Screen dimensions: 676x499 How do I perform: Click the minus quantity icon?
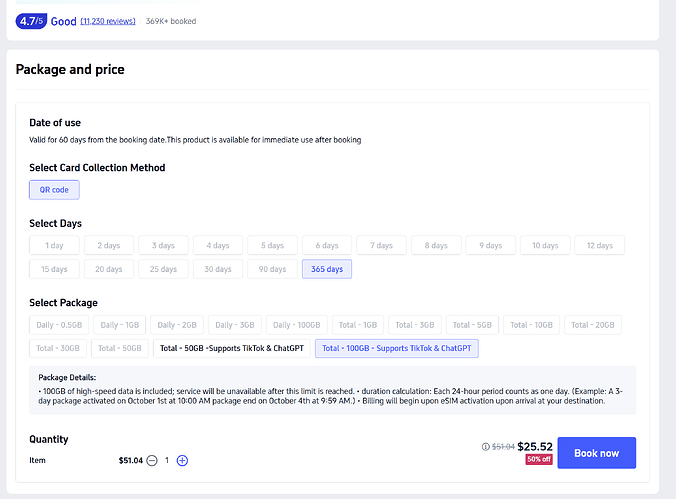(x=152, y=461)
